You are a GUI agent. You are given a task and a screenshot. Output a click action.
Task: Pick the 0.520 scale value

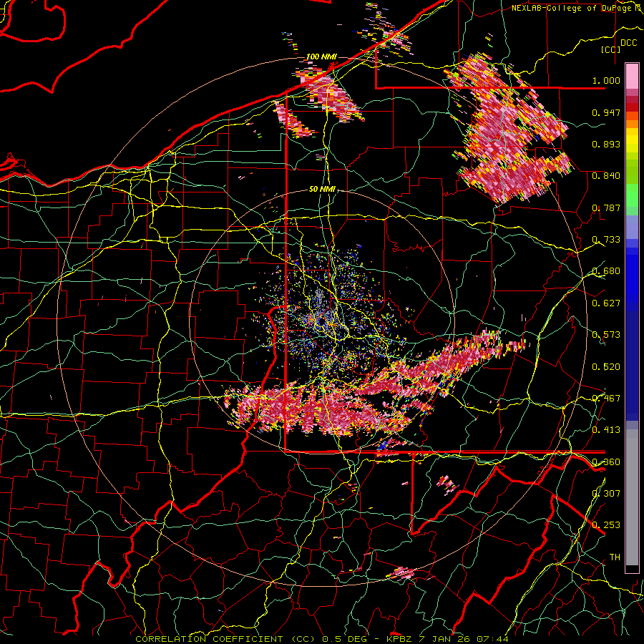coord(606,366)
